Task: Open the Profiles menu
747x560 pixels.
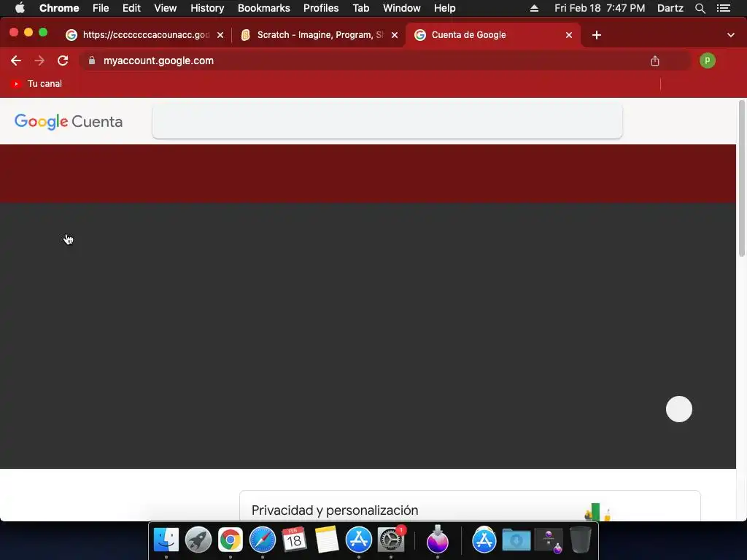Action: tap(321, 8)
